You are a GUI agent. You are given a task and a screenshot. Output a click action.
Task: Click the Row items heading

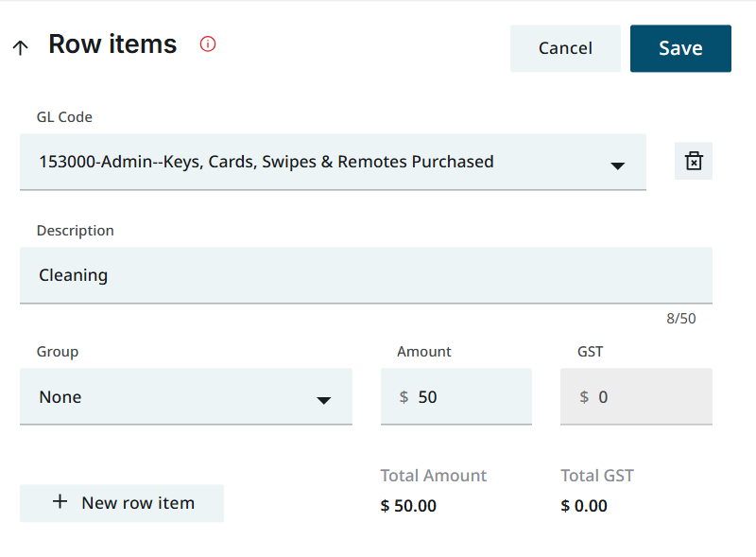click(x=112, y=44)
